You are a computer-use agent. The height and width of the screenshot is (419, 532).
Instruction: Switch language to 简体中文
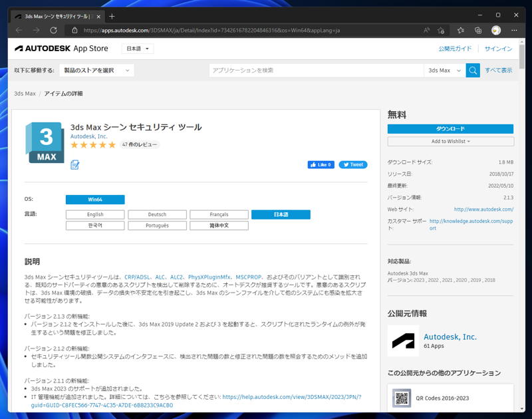219,225
